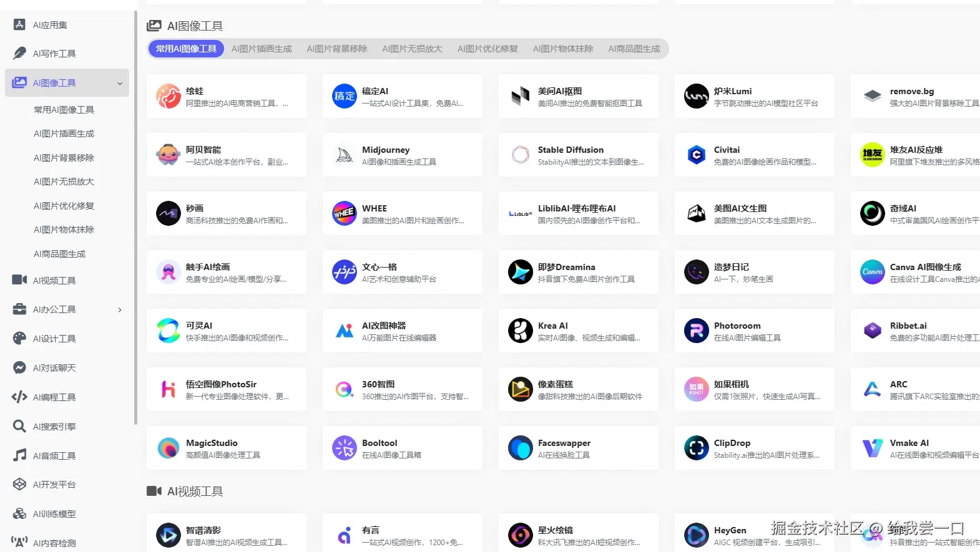Open the MagicStudio card

pos(227,448)
